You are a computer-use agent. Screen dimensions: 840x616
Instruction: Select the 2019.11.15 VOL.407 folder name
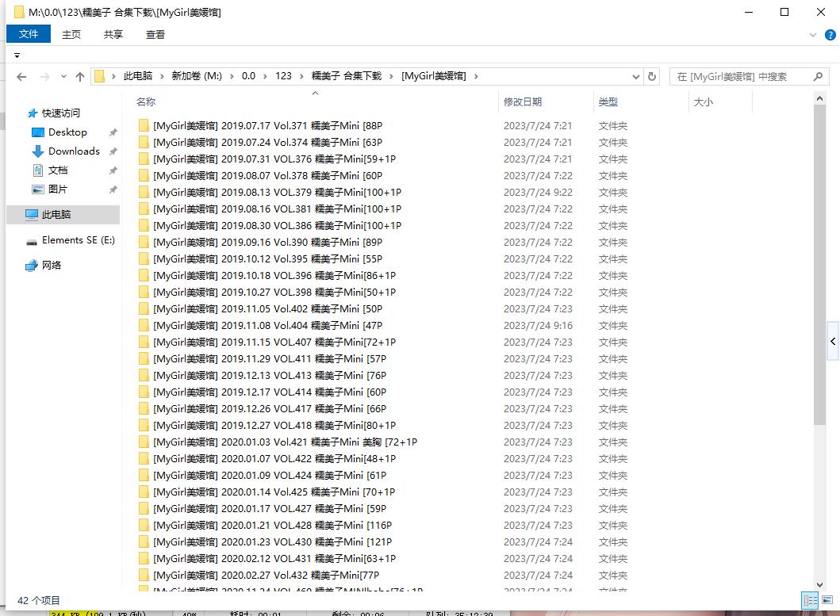(x=274, y=342)
